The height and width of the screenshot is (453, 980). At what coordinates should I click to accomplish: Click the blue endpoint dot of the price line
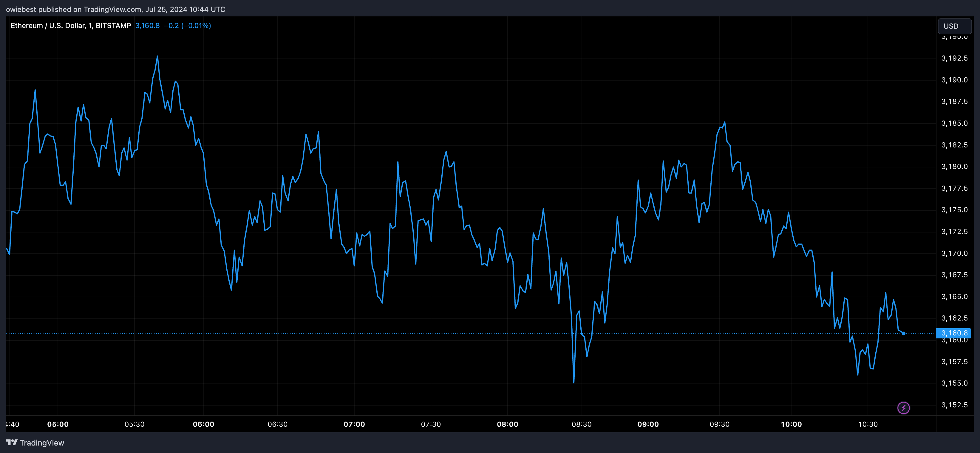904,333
